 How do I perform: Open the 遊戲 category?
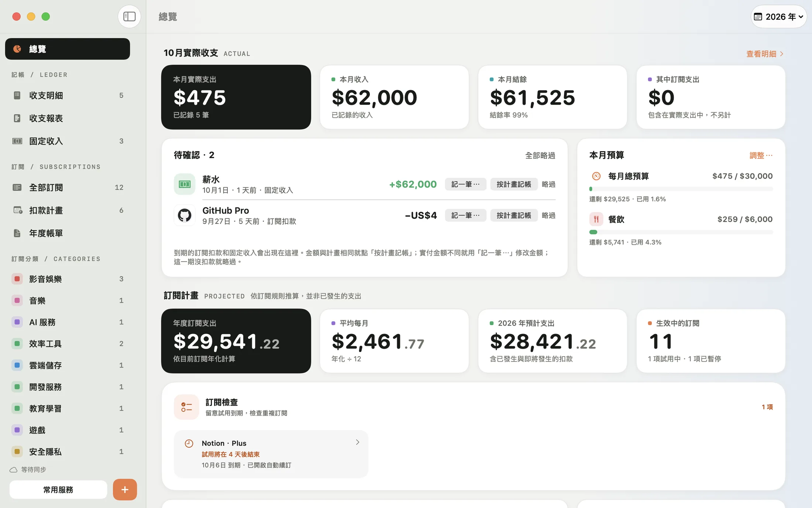tap(68, 430)
